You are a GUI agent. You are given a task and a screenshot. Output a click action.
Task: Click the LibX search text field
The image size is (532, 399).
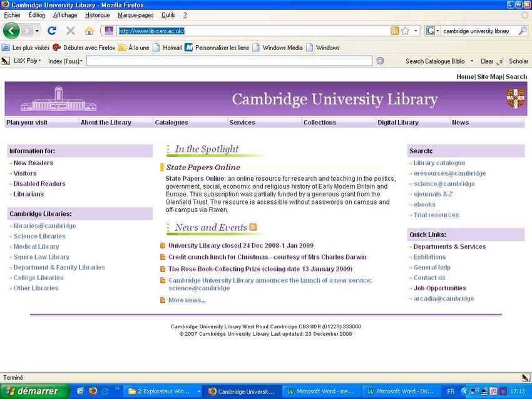[229, 61]
